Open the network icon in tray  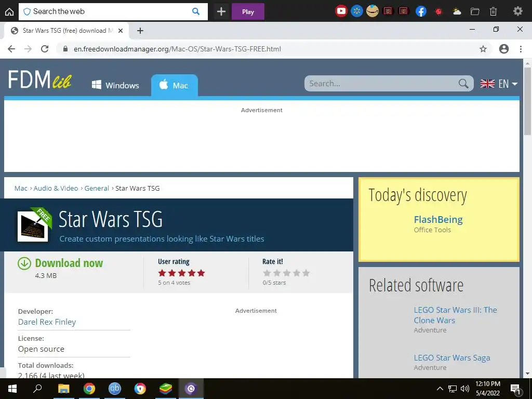(x=453, y=389)
